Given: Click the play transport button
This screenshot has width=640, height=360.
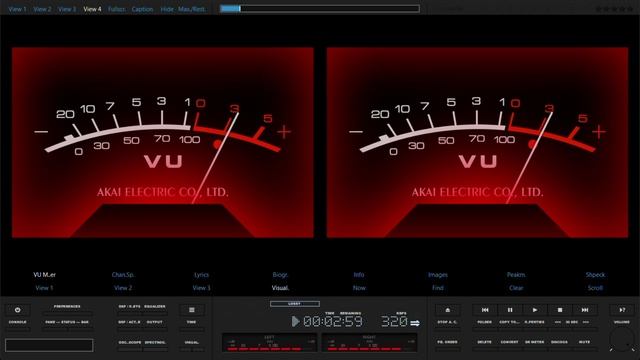Looking at the screenshot, I should [x=535, y=310].
